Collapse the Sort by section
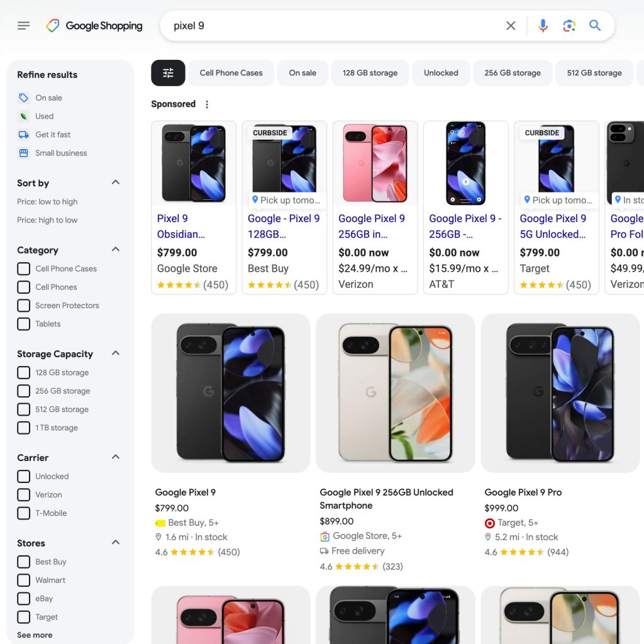 [116, 182]
